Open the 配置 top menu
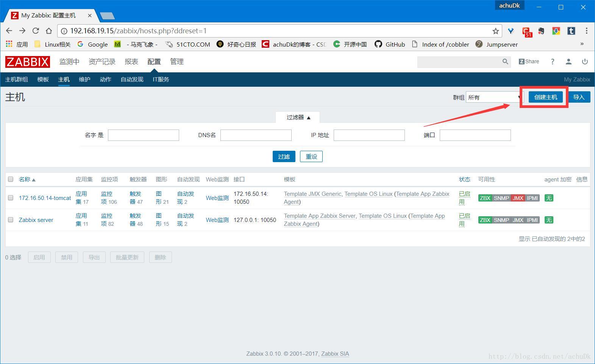 point(154,61)
